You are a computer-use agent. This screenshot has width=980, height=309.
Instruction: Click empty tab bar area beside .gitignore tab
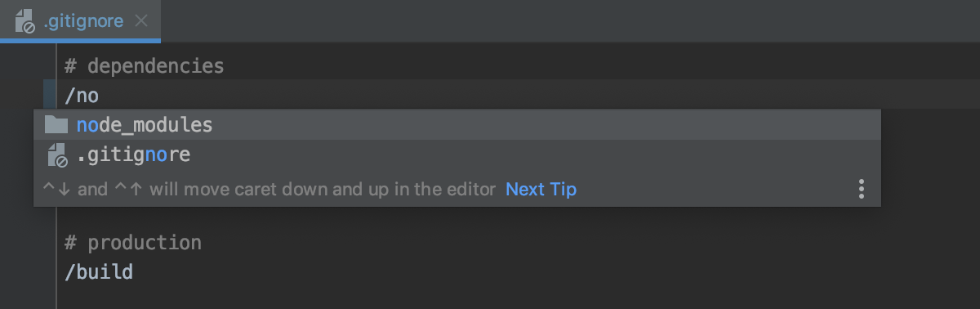click(570, 21)
